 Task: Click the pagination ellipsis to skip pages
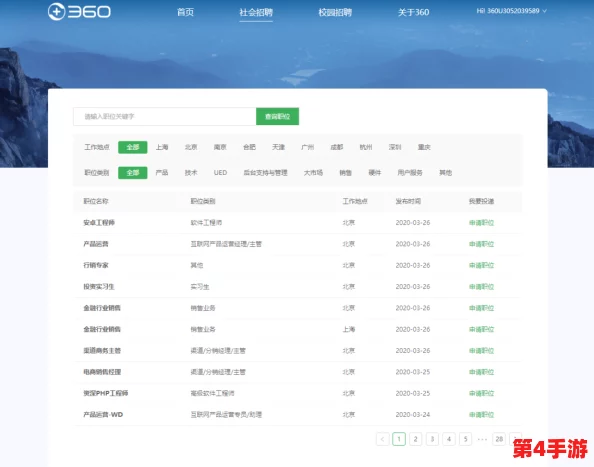482,439
